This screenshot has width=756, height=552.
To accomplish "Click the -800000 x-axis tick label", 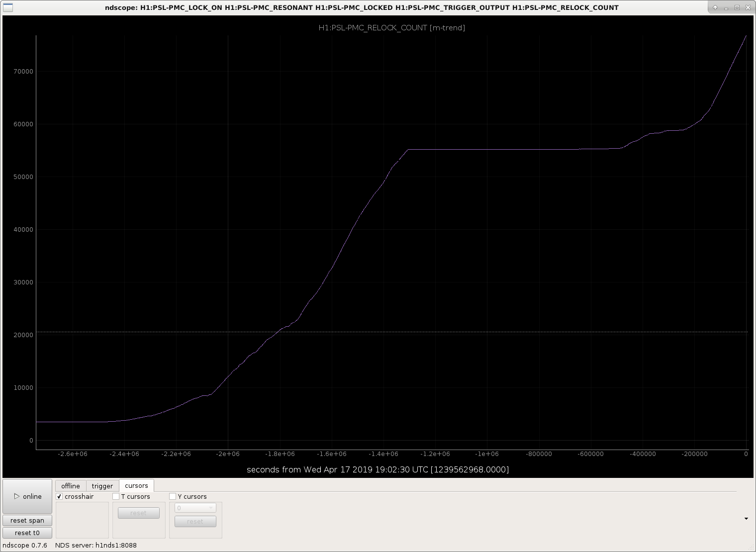I will (x=539, y=454).
